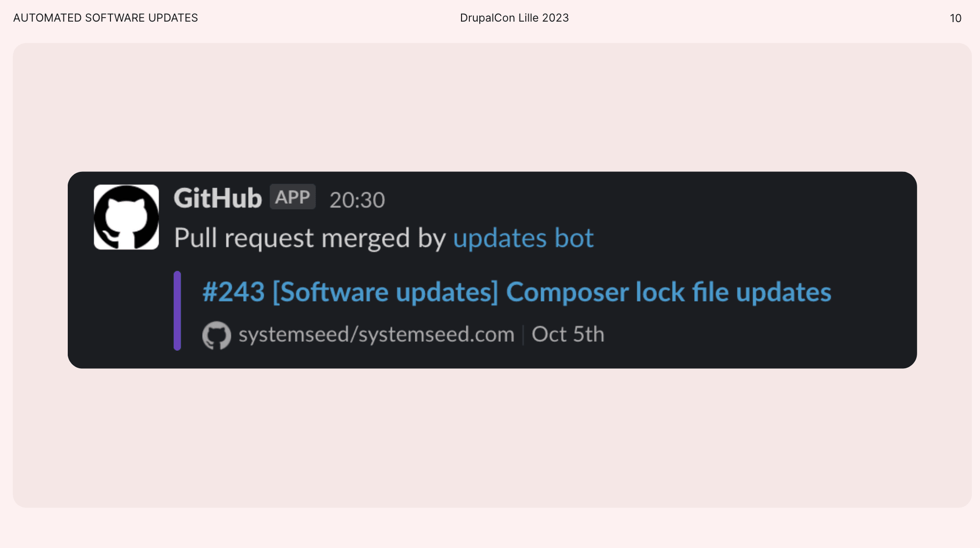This screenshot has width=980, height=548.
Task: Click the 20:30 message timestamp
Action: point(357,200)
